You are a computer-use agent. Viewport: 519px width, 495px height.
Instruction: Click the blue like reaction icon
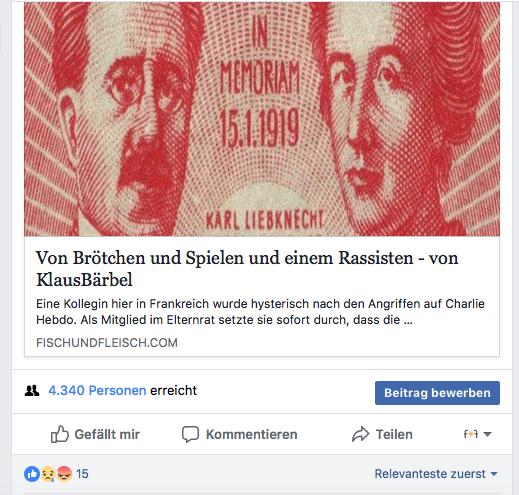click(32, 474)
